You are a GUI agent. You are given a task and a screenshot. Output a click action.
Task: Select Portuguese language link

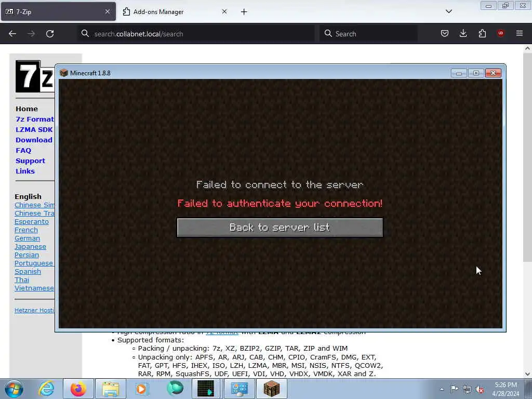point(34,263)
